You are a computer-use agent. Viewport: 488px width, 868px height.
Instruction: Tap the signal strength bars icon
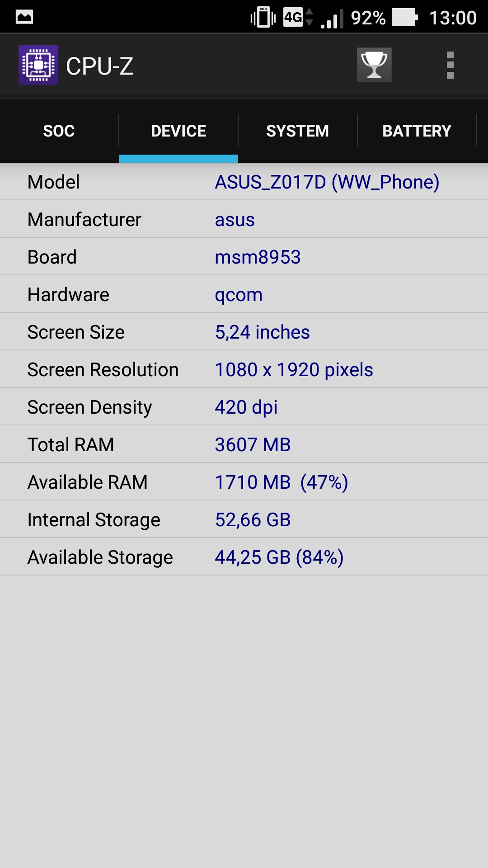click(332, 18)
